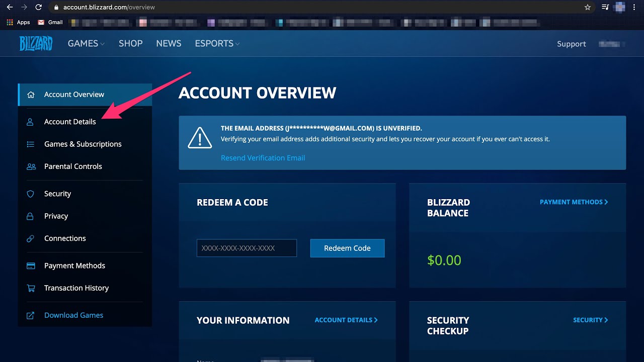This screenshot has height=362, width=644.
Task: Open the SECURITY link in Security Checkup
Action: [x=591, y=320]
